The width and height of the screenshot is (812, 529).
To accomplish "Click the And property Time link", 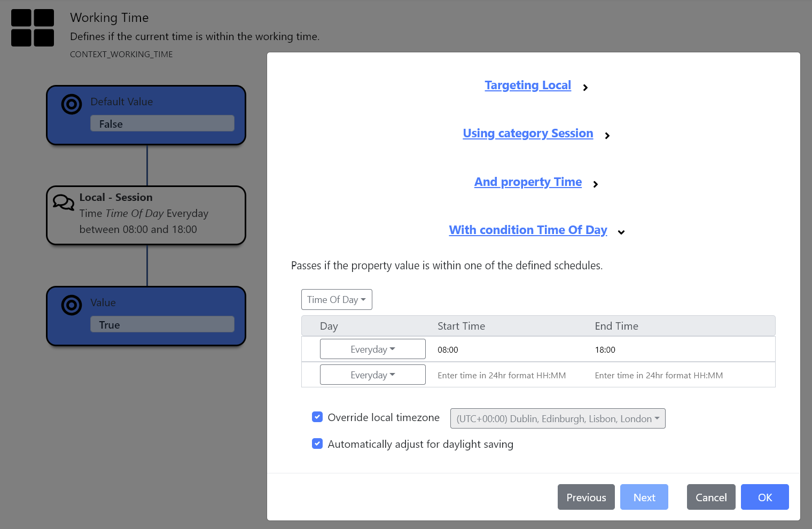I will coord(528,182).
